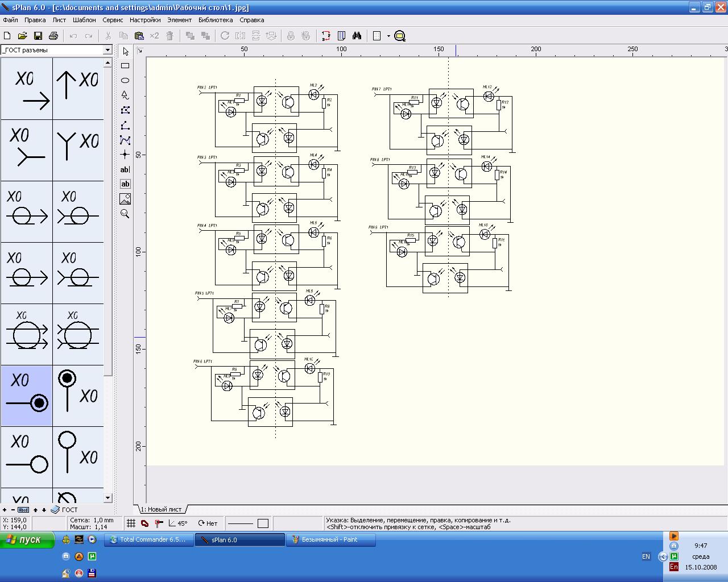
Task: Open the ГОСТ разъемы library dropdown
Action: coord(107,50)
